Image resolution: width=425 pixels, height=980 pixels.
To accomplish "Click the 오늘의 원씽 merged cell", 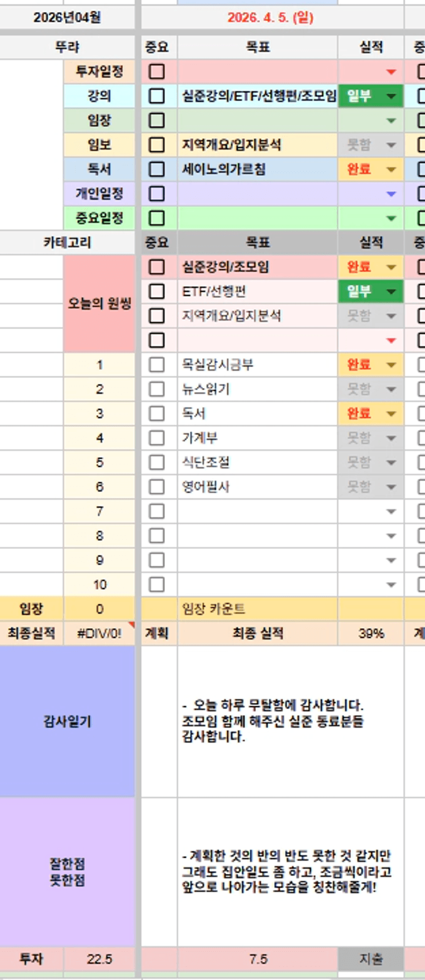I will 100,304.
